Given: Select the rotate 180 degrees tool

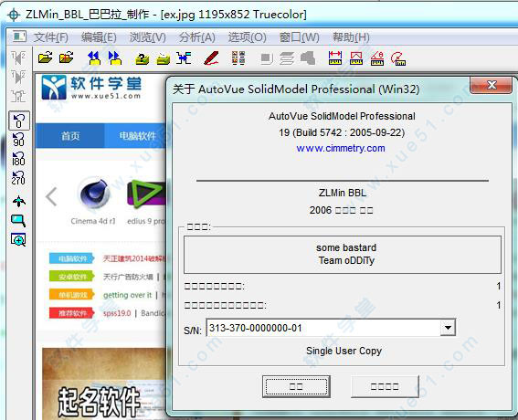Looking at the screenshot, I should (x=18, y=159).
